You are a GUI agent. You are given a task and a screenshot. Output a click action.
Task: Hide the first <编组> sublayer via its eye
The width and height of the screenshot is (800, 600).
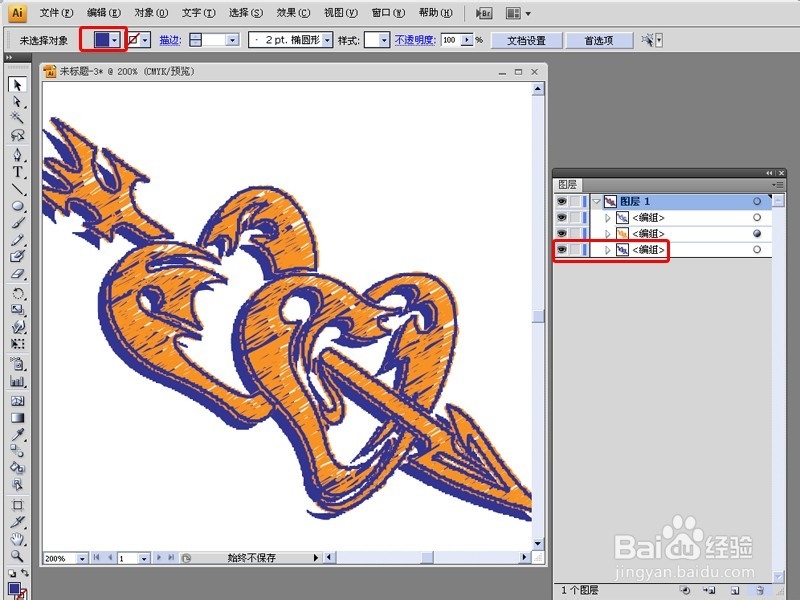pos(561,217)
